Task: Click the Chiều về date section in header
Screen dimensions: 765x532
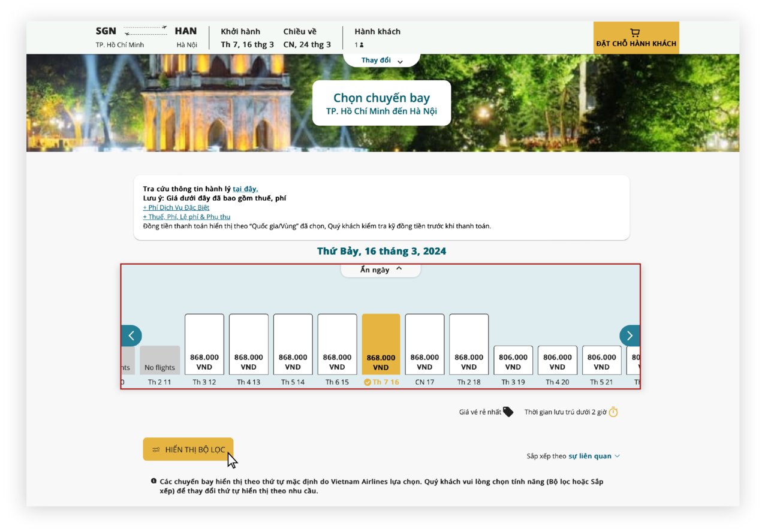Action: pos(308,37)
